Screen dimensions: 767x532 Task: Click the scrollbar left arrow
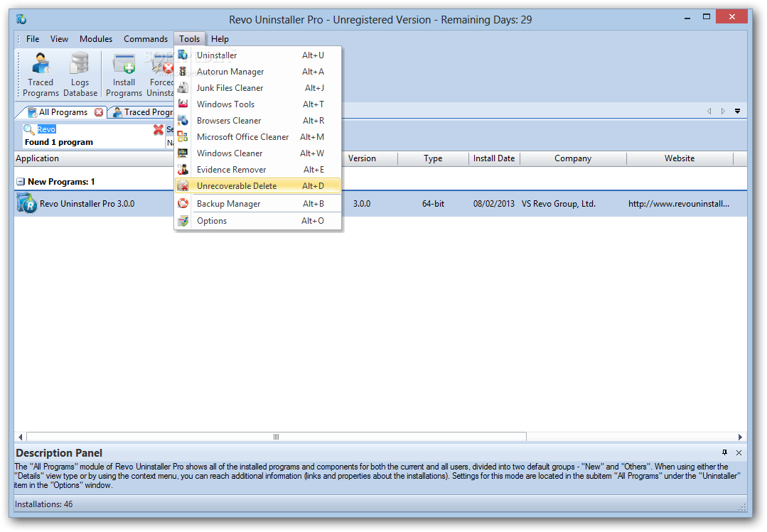(20, 437)
